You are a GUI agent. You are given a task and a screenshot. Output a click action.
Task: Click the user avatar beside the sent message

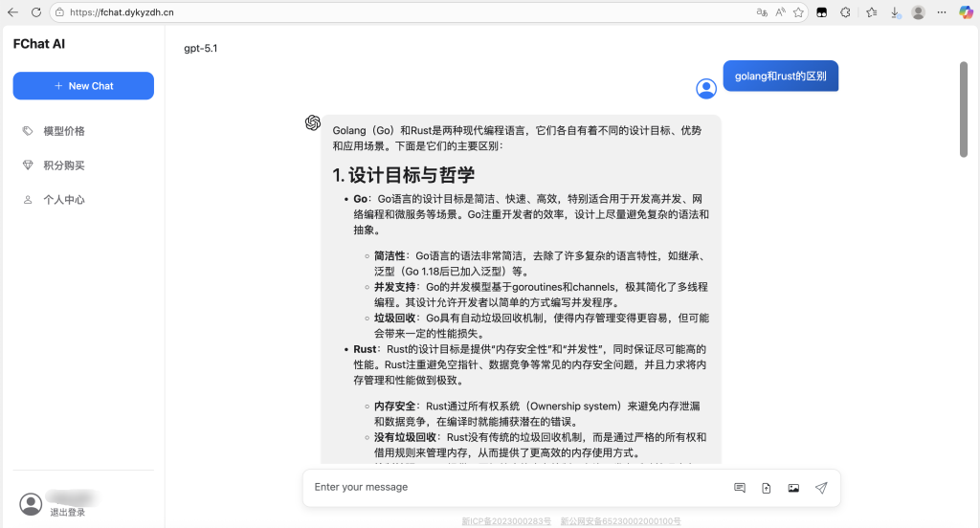coord(706,89)
